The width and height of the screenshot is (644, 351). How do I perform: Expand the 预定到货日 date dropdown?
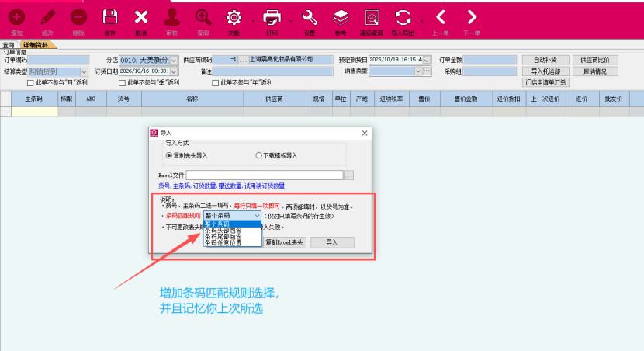tap(427, 60)
